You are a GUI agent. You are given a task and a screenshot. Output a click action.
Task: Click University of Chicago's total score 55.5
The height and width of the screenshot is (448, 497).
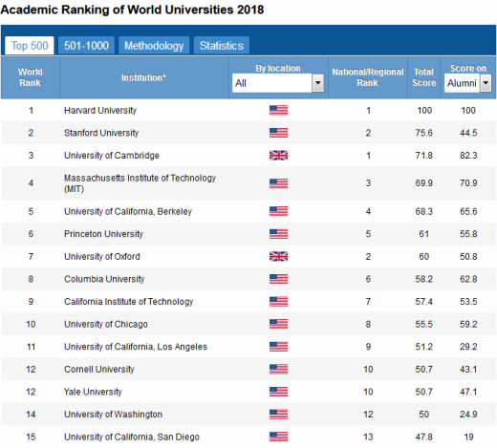[x=424, y=324]
